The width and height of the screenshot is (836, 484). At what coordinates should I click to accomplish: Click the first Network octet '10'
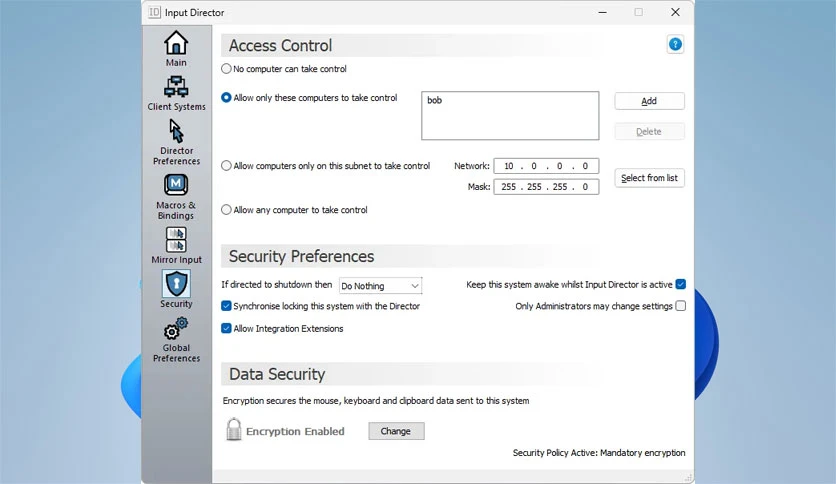[509, 166]
